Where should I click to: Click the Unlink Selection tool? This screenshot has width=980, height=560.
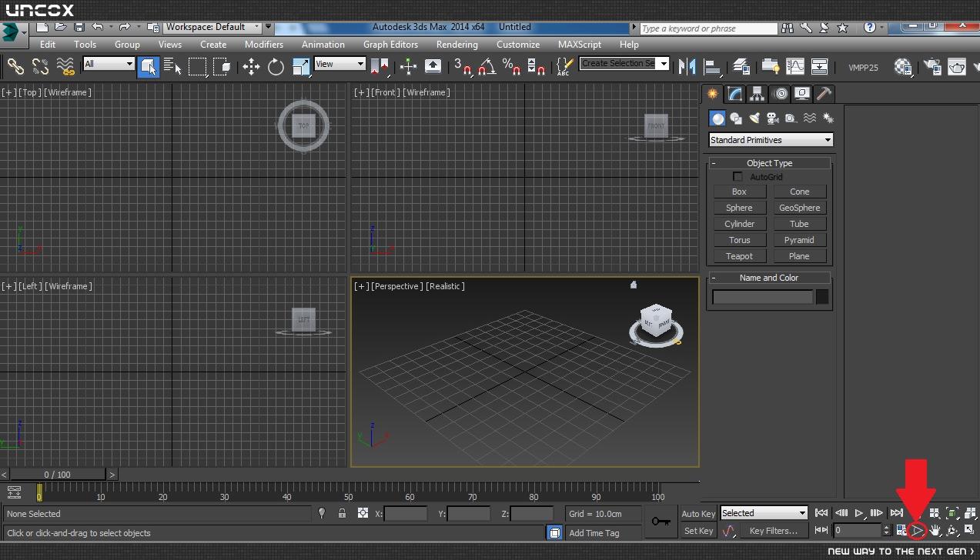click(40, 67)
